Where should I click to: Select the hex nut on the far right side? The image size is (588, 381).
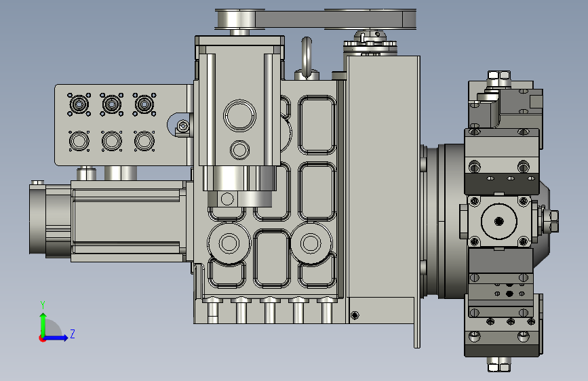pyautogui.click(x=552, y=220)
